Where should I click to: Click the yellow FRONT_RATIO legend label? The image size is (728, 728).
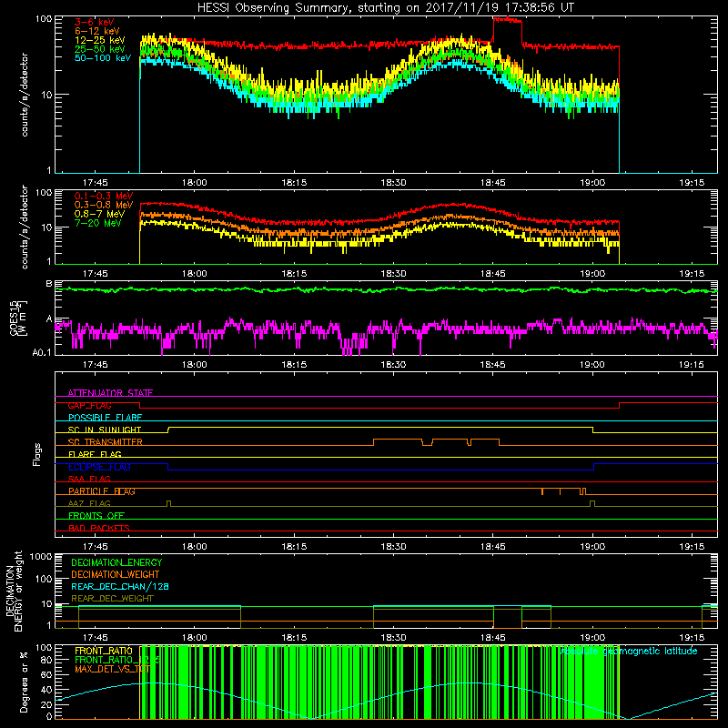tap(104, 652)
